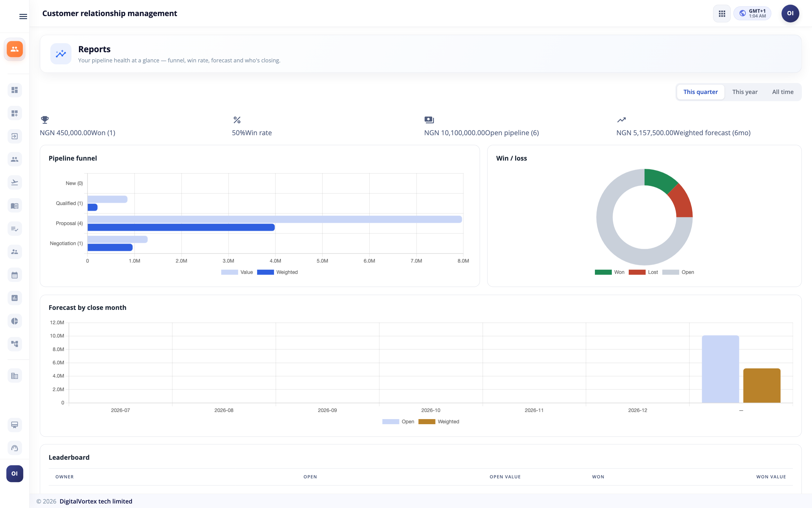This screenshot has height=508, width=812.
Task: Click the Customer relationship management title
Action: tap(109, 14)
